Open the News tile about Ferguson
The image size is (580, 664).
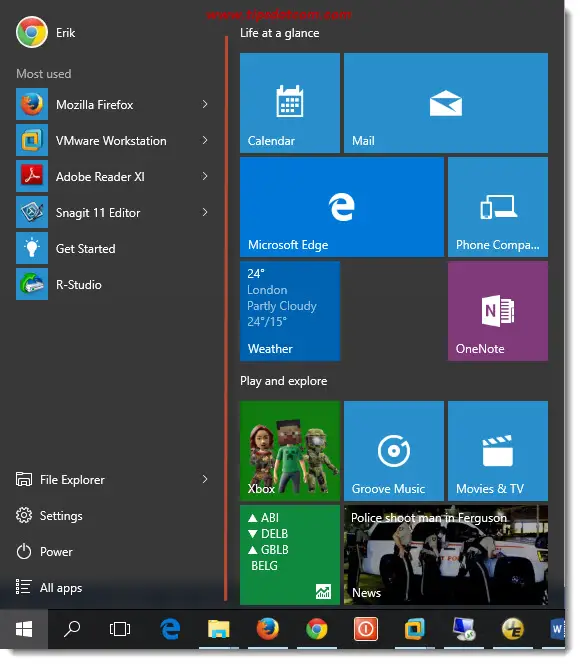tap(446, 555)
